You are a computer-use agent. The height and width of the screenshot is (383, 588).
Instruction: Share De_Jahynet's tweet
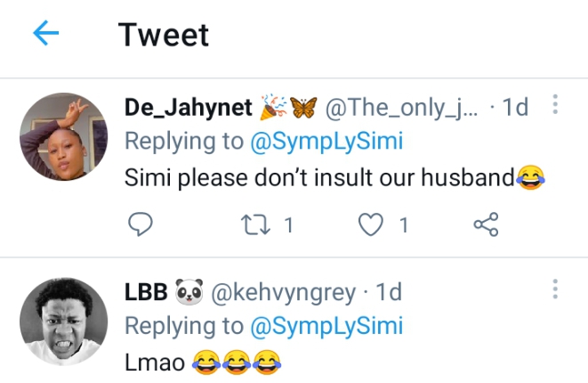pyautogui.click(x=486, y=224)
